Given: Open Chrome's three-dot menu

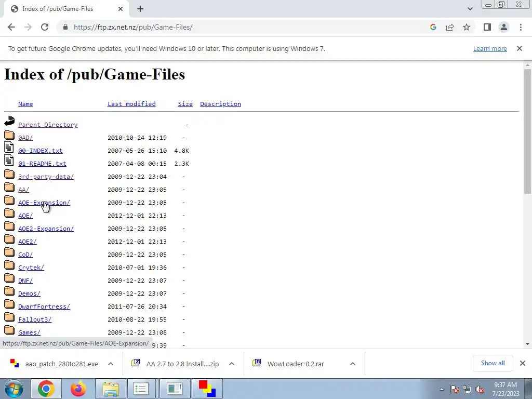Looking at the screenshot, I should point(521,27).
